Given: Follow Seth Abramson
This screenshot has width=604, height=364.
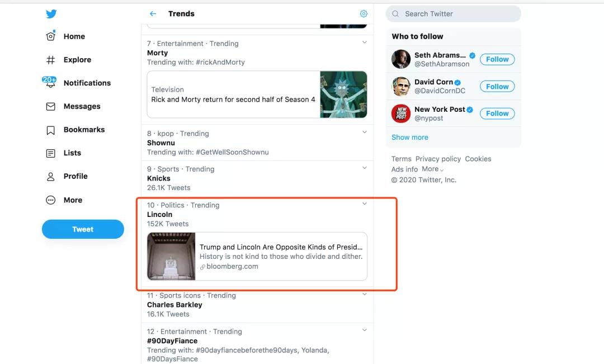Looking at the screenshot, I should pos(497,59).
